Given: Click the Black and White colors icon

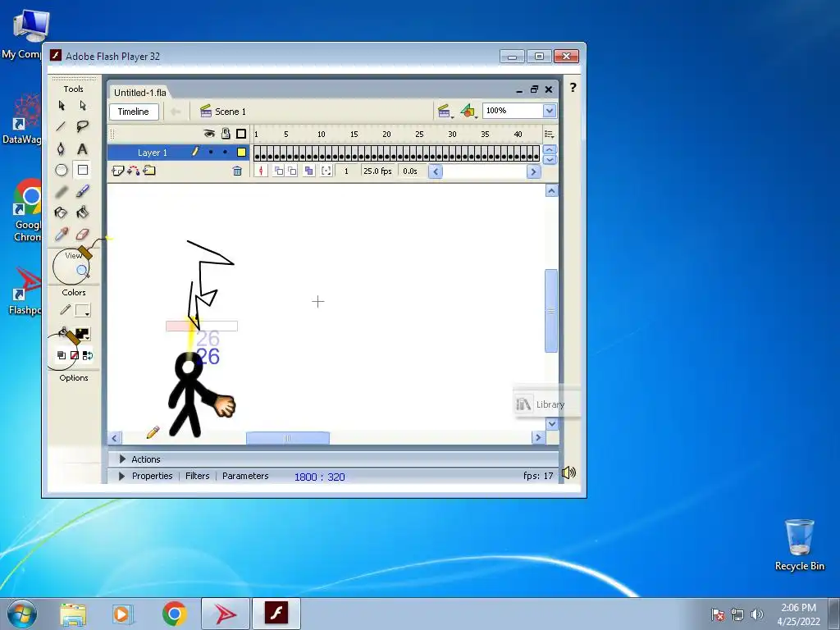Looking at the screenshot, I should [x=62, y=355].
